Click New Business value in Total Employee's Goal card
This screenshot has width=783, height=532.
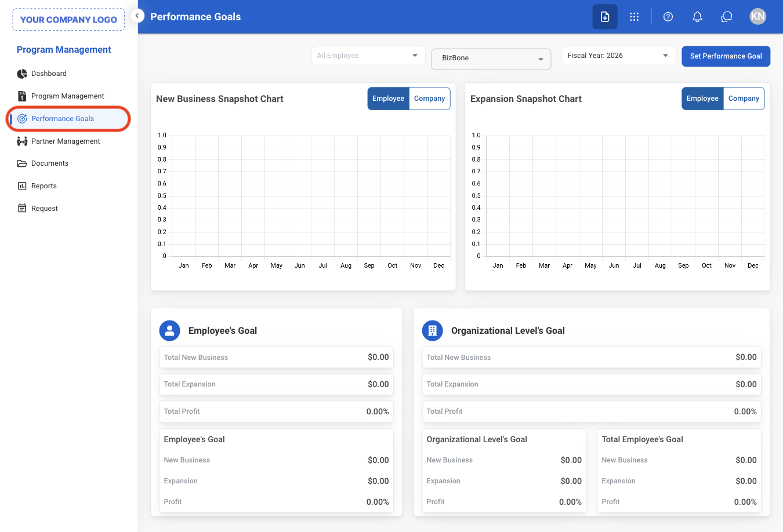[746, 460]
